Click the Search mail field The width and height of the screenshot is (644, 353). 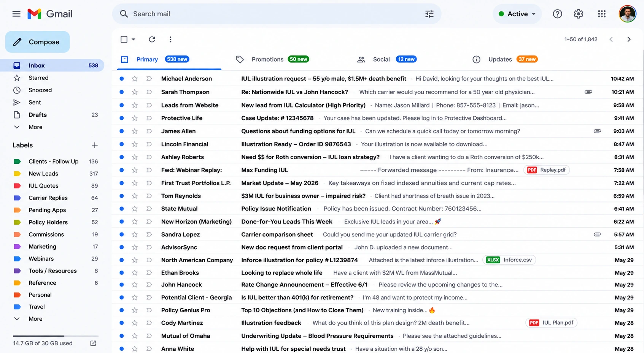click(x=277, y=14)
